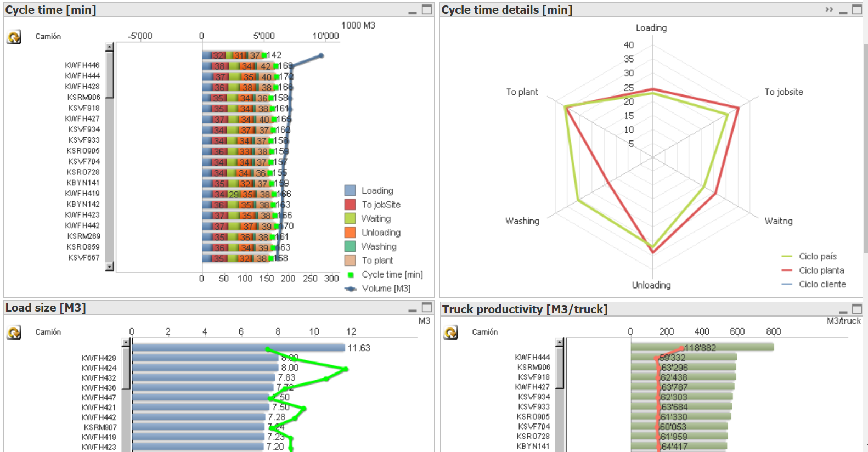Click the Cycle time [min] legend entry
Image resolution: width=868 pixels, height=452 pixels.
click(x=385, y=274)
